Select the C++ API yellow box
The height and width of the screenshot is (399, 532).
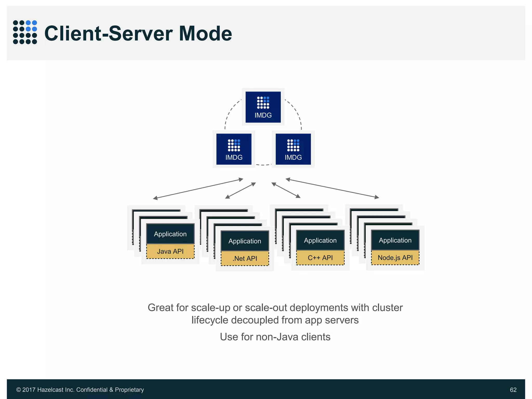320,258
